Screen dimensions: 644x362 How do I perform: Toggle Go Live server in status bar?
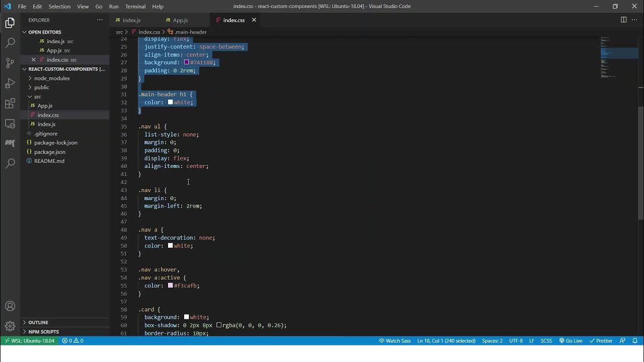tap(571, 340)
